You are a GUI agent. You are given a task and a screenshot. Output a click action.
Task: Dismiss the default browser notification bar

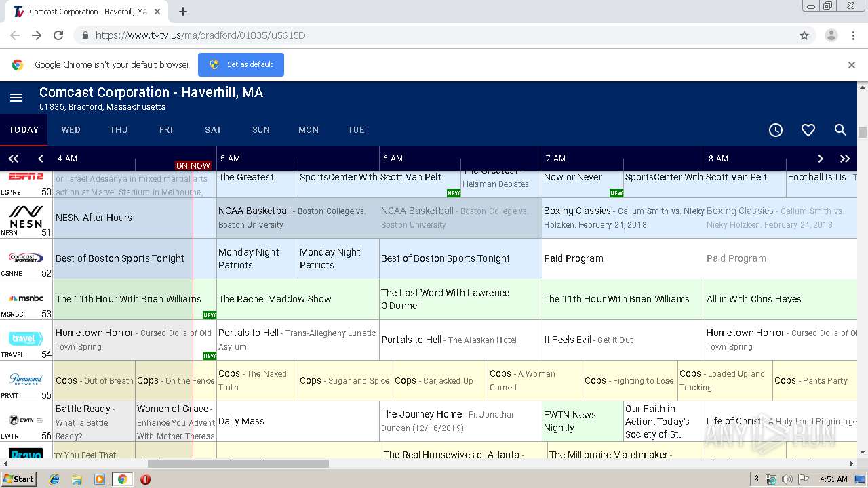point(852,65)
